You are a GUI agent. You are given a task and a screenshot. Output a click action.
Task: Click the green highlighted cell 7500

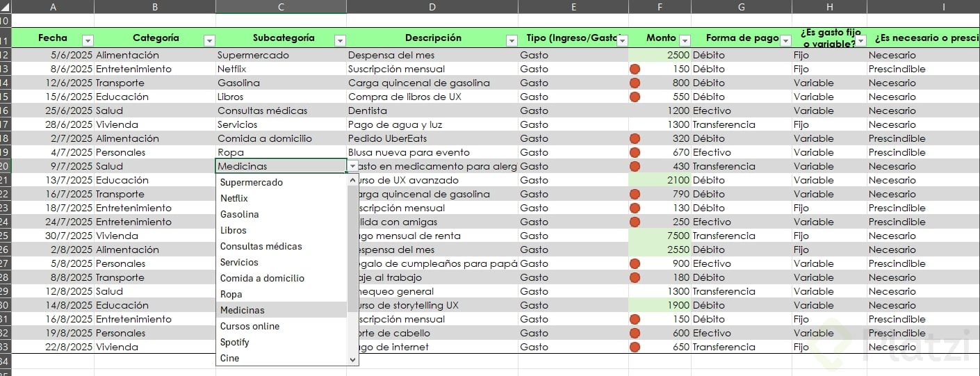[x=660, y=236]
